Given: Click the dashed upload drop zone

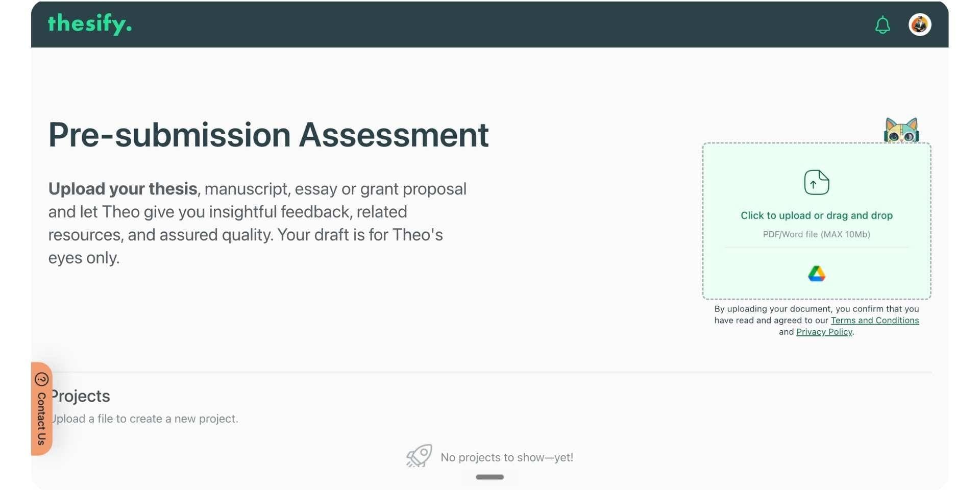Looking at the screenshot, I should pyautogui.click(x=817, y=221).
